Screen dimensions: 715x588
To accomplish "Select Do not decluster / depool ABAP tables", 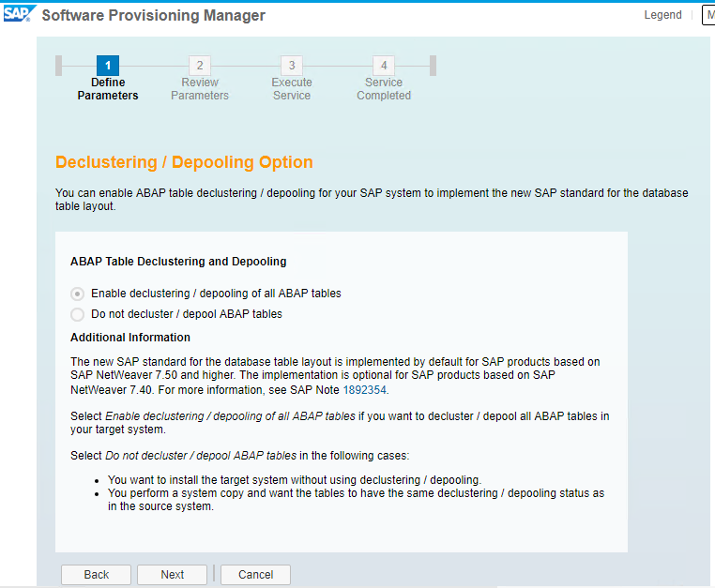I will pyautogui.click(x=77, y=314).
